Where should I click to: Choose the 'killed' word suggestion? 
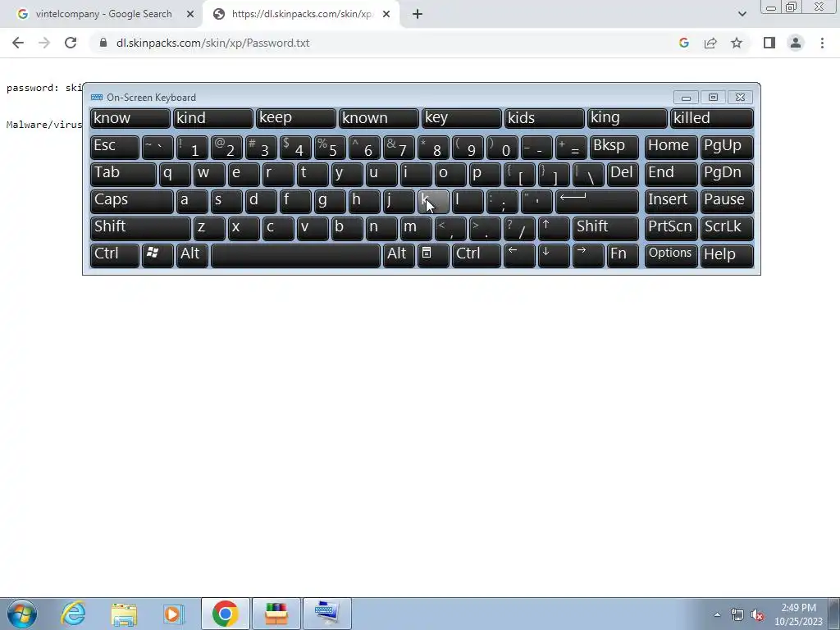click(712, 118)
